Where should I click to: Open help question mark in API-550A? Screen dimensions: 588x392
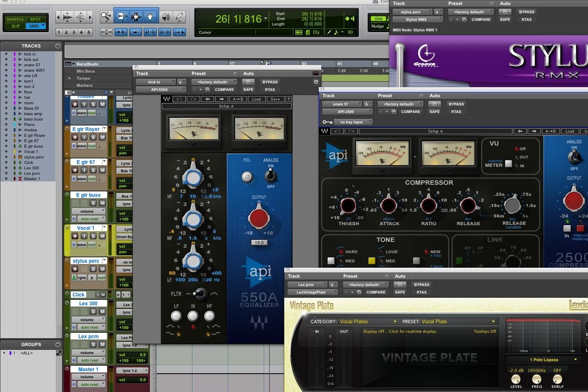pyautogui.click(x=288, y=99)
